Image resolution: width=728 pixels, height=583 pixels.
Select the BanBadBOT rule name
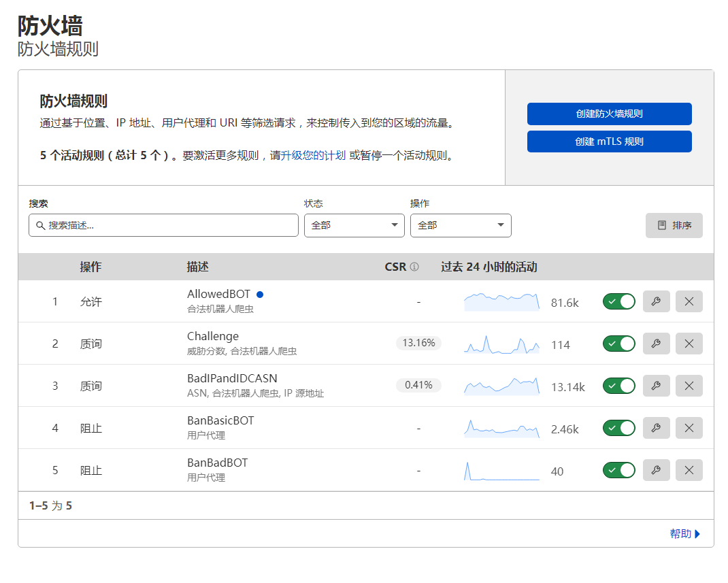click(217, 463)
